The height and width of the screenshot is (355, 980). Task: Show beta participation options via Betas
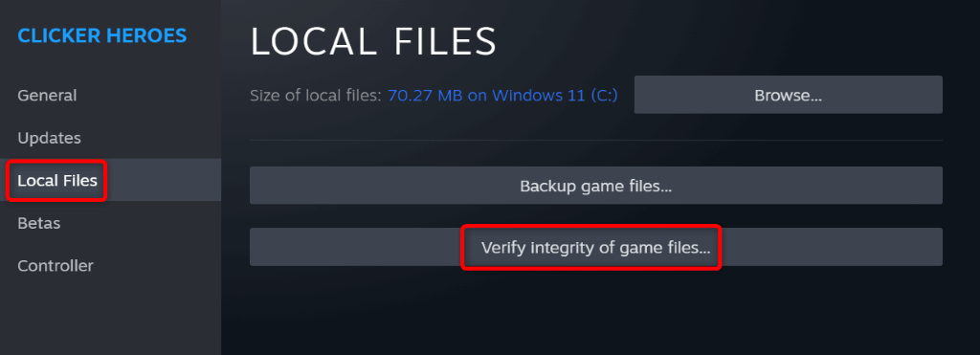pos(38,223)
